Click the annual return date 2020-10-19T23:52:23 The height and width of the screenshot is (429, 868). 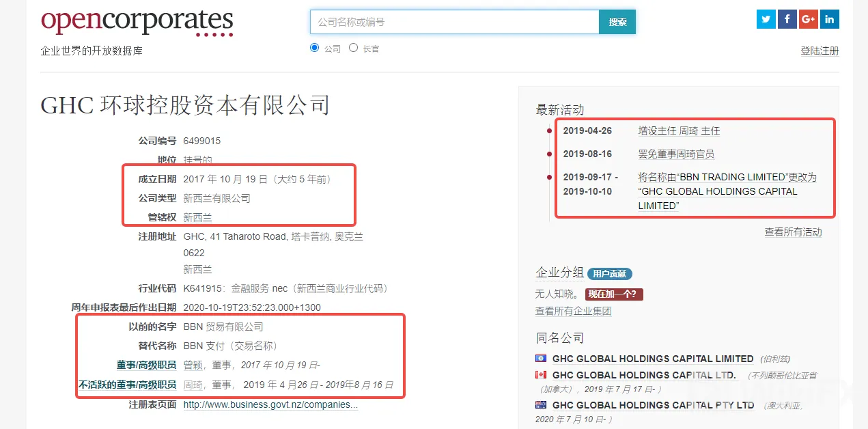click(x=252, y=308)
